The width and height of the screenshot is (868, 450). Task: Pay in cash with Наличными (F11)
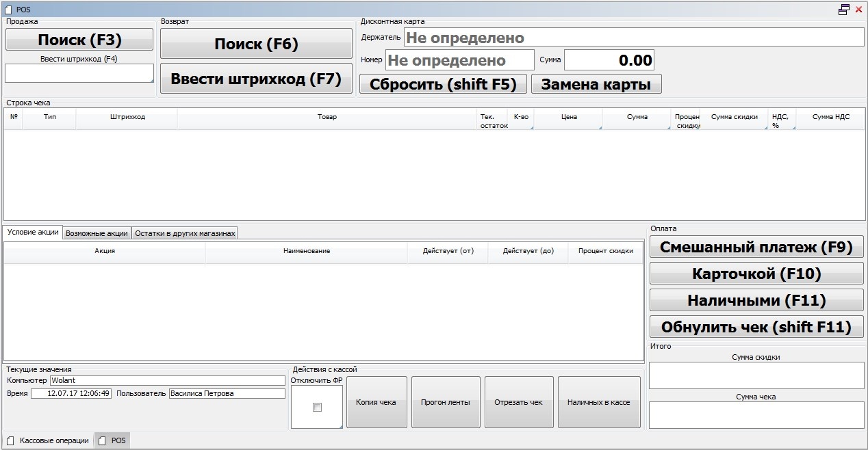click(x=756, y=300)
